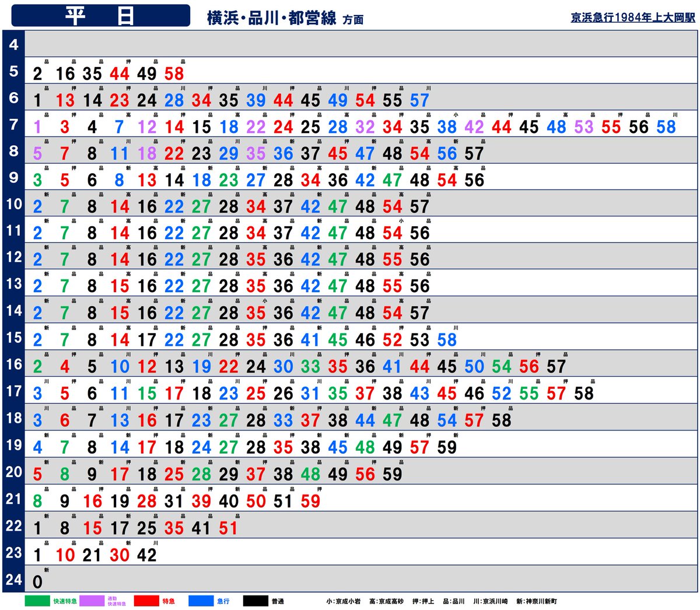Click red 56 departure in the 16 o'clock row

click(528, 367)
